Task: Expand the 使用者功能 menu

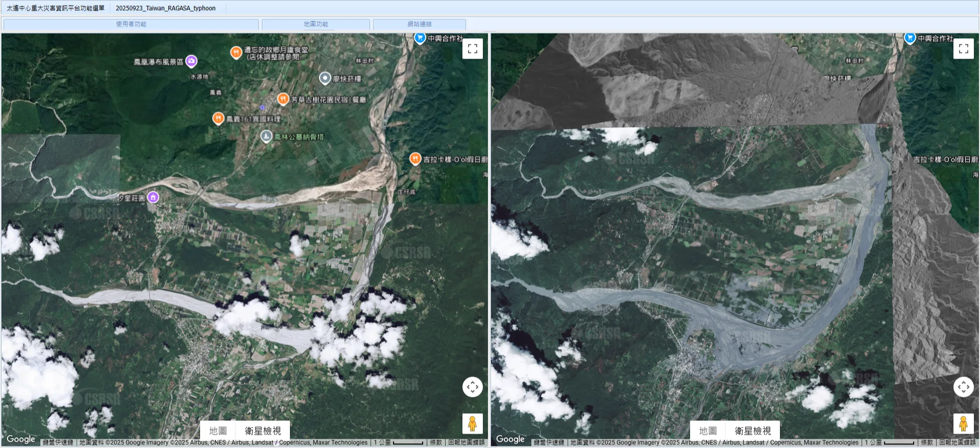Action: 131,24
